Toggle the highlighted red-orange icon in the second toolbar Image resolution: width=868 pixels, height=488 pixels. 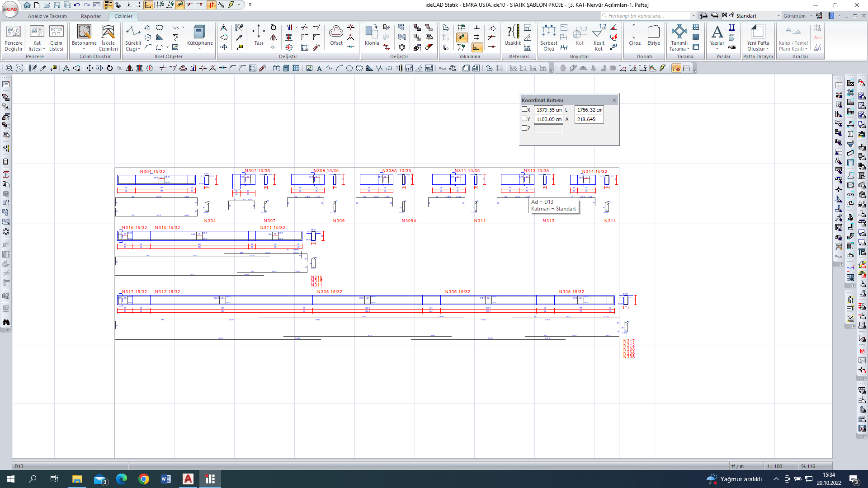[676, 68]
